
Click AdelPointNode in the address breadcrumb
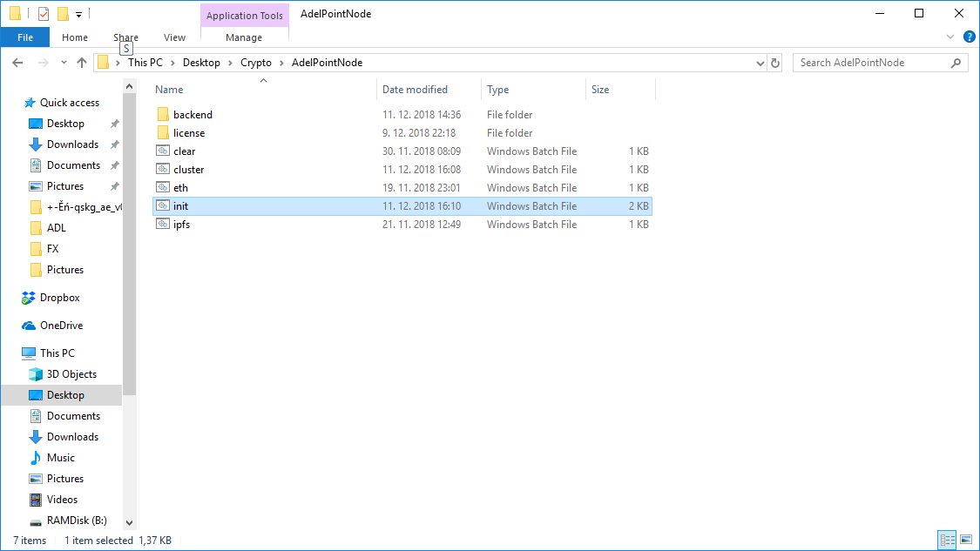(327, 63)
